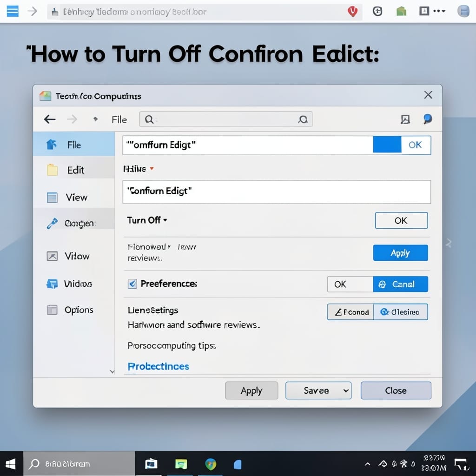Select Options in the sidebar
Screen dimensions: 476x476
pyautogui.click(x=74, y=310)
